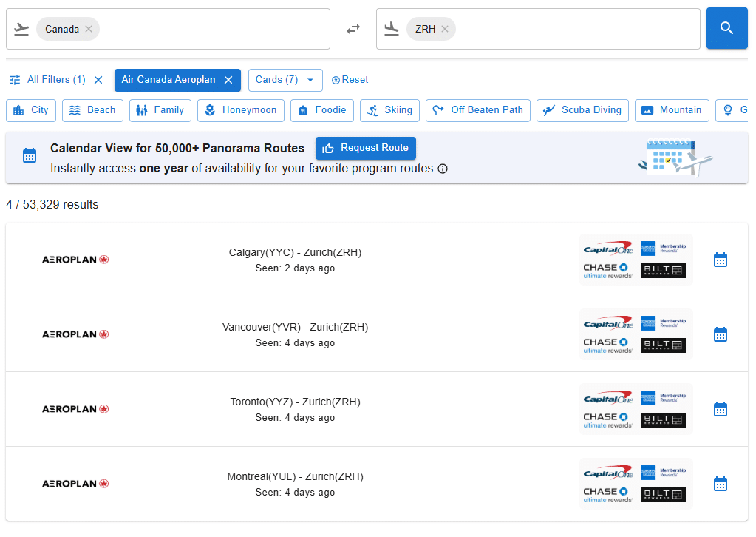Click the destination airport input field
756x537 pixels.
click(576, 29)
